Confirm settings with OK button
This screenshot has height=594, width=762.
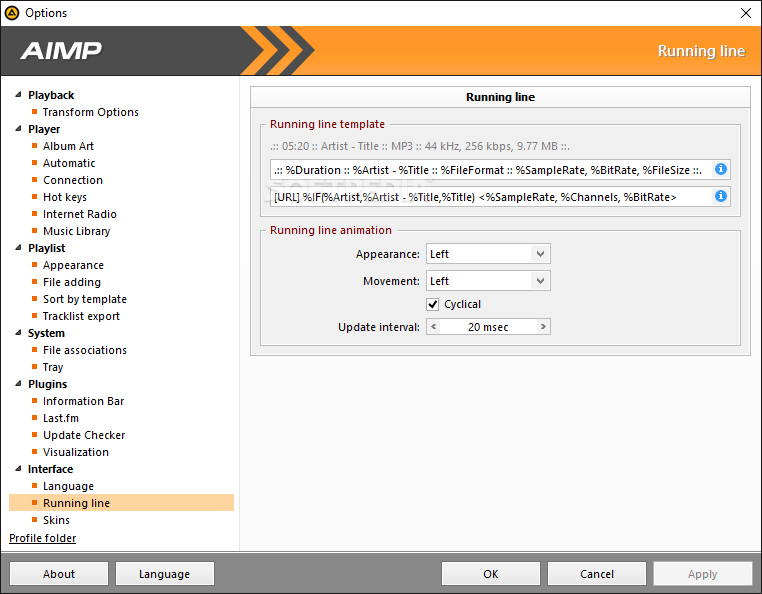491,574
